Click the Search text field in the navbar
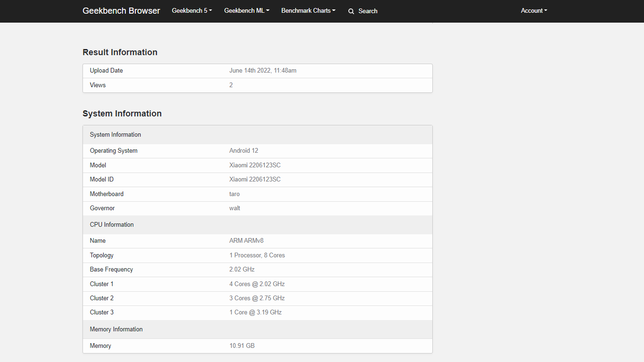644x362 pixels. tap(368, 11)
